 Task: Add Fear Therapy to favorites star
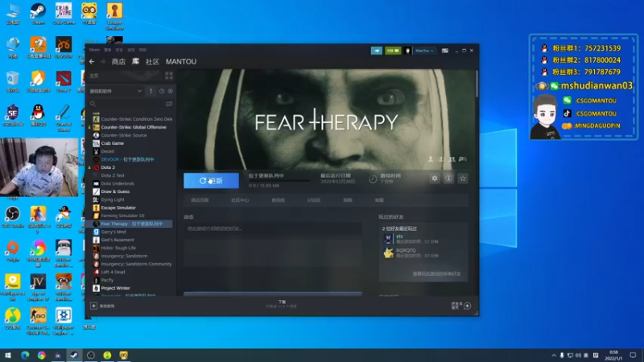463,179
